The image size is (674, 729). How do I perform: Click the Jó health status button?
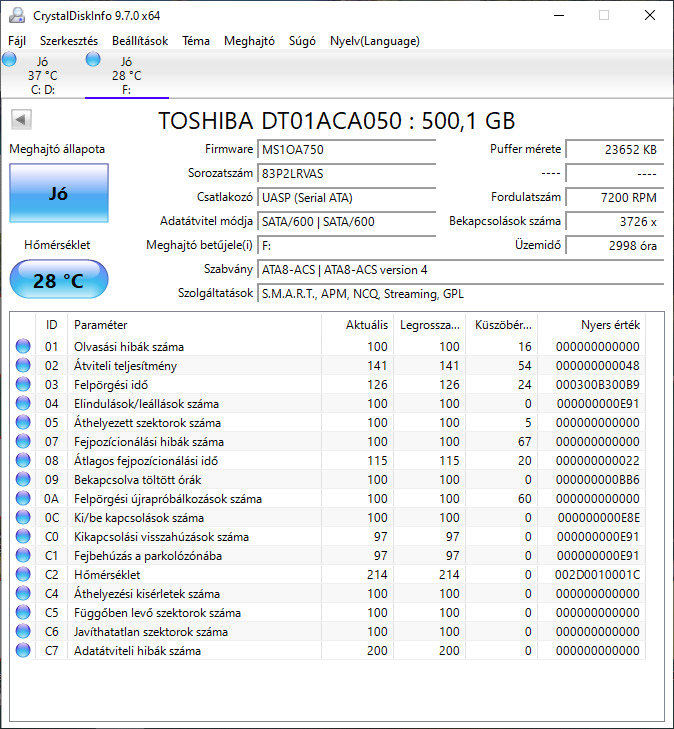59,193
